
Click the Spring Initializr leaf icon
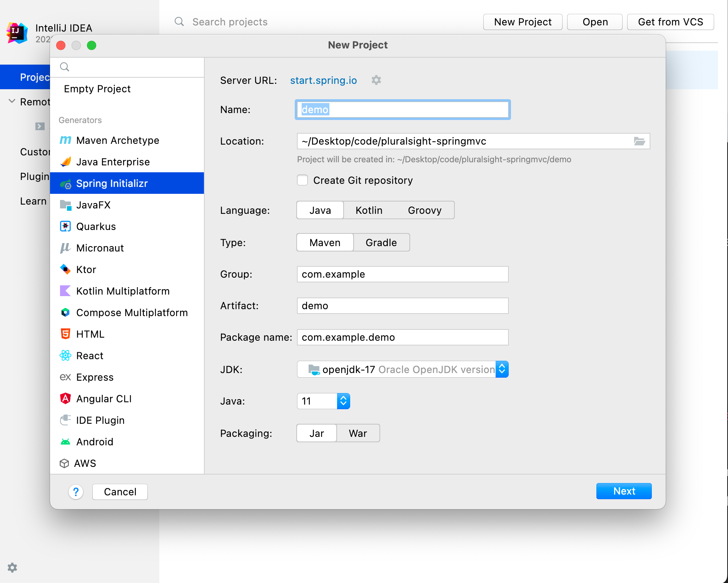click(66, 184)
